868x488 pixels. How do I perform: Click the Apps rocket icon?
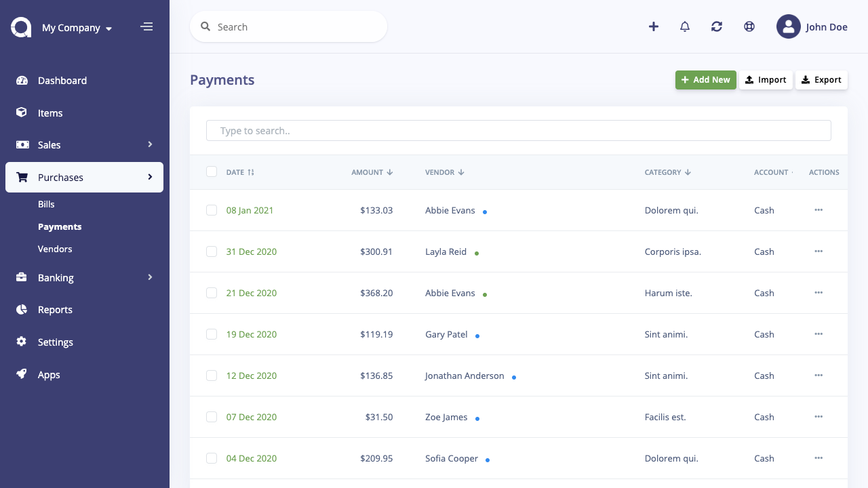22,374
